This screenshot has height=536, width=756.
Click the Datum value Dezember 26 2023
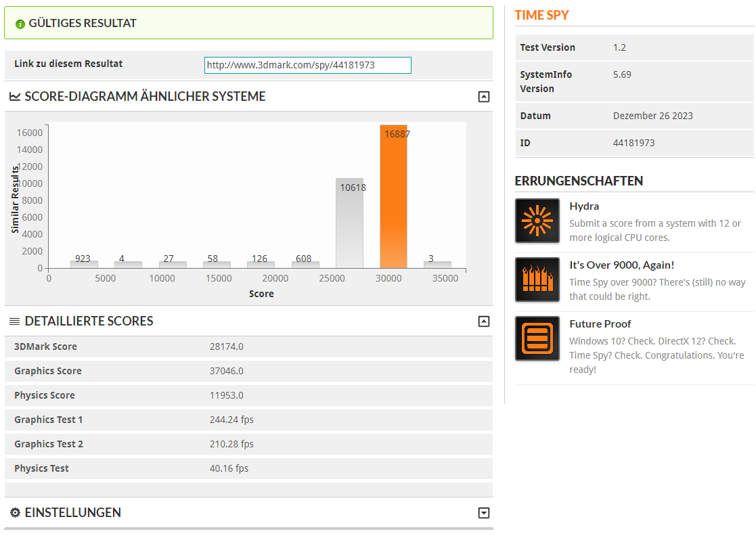click(652, 116)
